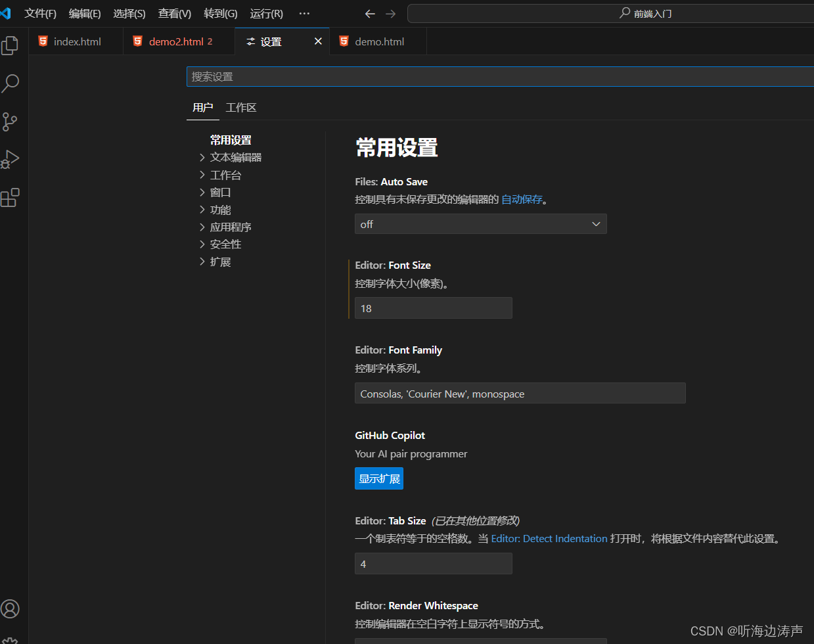Select the Run and Debug icon

coord(11,159)
